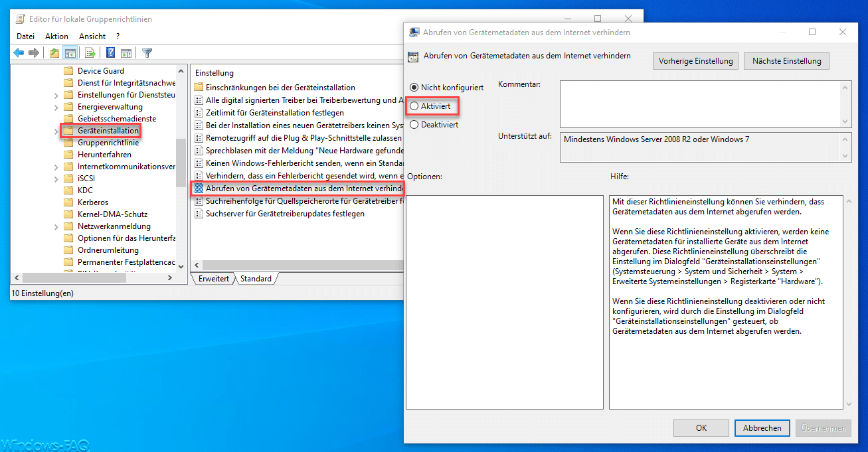Switch to the Erweitert tab
The image size is (868, 452).
pos(213,279)
